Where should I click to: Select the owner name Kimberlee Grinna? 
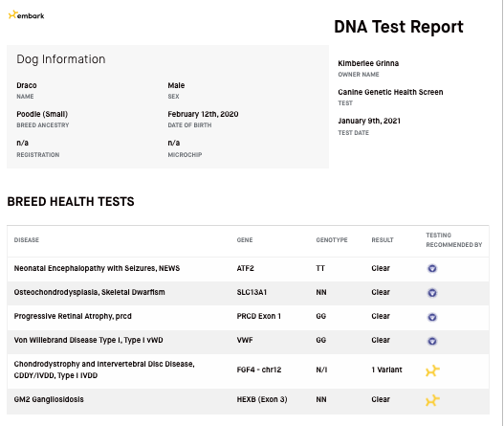coord(368,63)
